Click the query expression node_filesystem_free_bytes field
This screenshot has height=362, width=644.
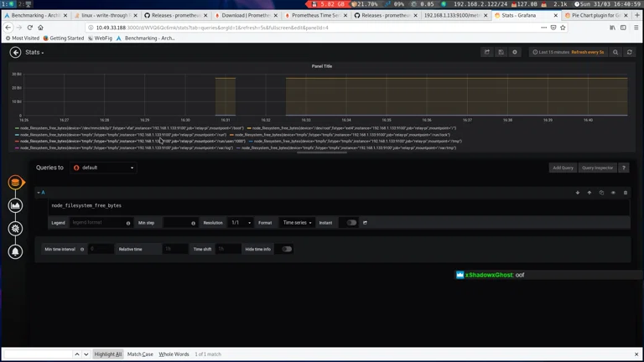click(339, 205)
